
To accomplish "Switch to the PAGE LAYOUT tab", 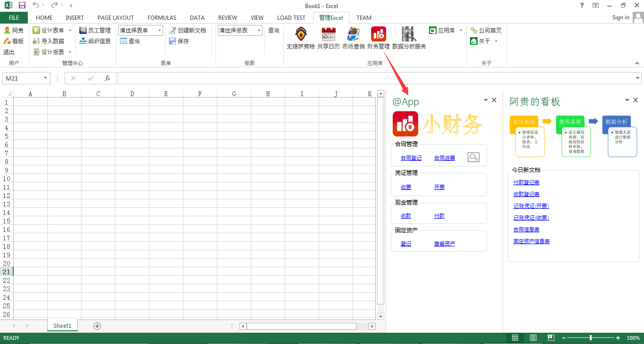I will click(x=116, y=17).
